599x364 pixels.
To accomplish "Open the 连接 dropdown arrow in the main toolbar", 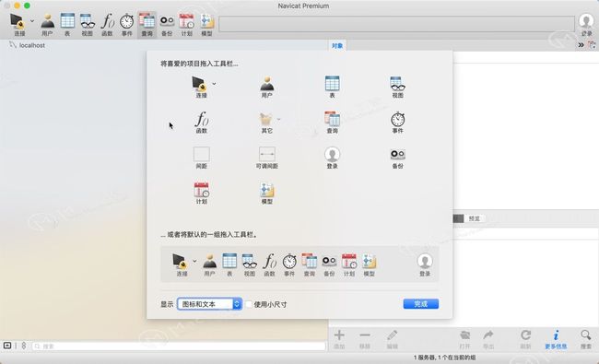I will tap(32, 21).
